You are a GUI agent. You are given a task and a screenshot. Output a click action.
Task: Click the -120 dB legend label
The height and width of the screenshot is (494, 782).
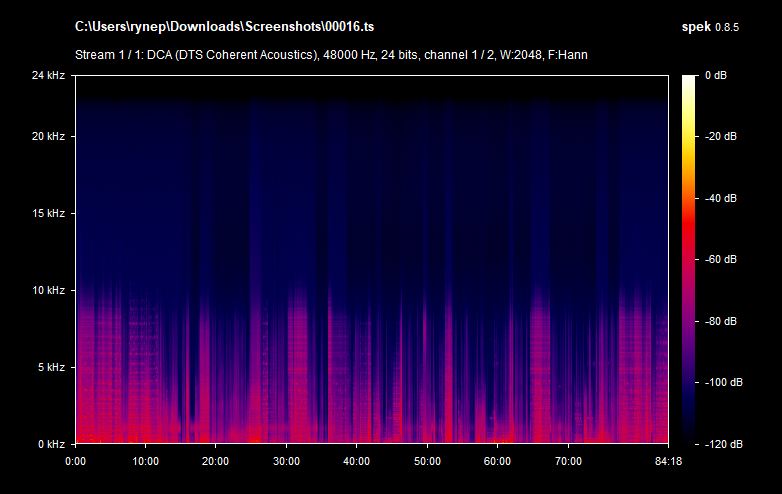(x=720, y=444)
